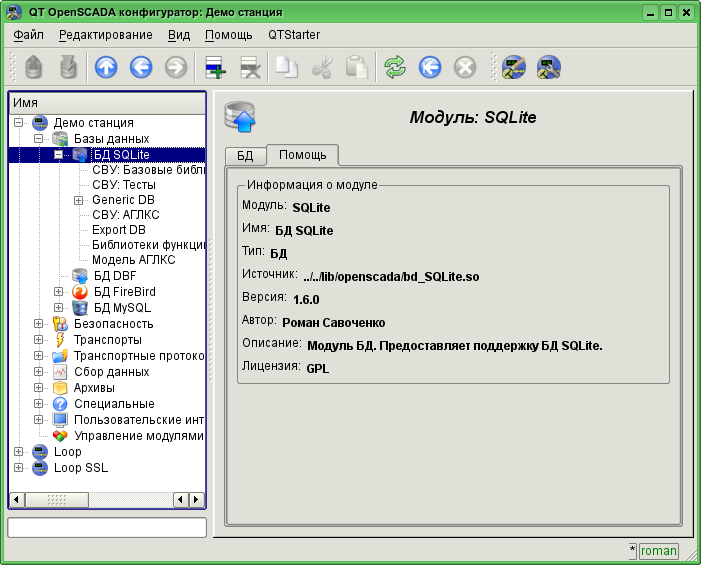Click the stop refresh X icon
This screenshot has height=565, width=701.
click(465, 67)
